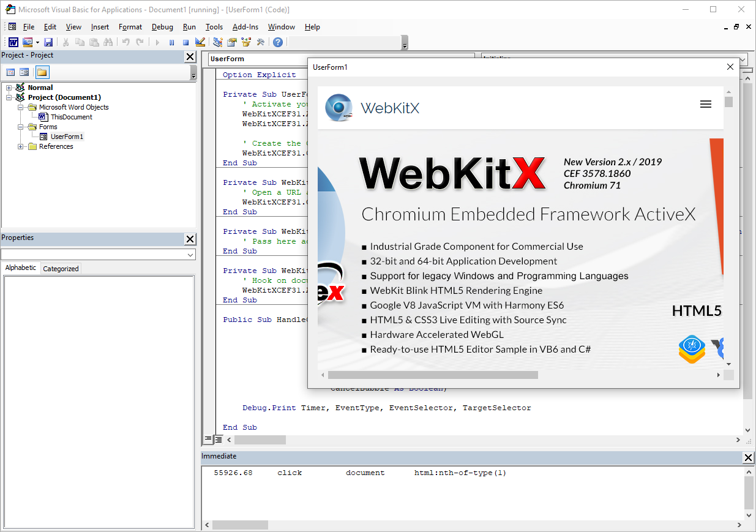Expand the Normal project node
The height and width of the screenshot is (532, 756).
click(9, 88)
